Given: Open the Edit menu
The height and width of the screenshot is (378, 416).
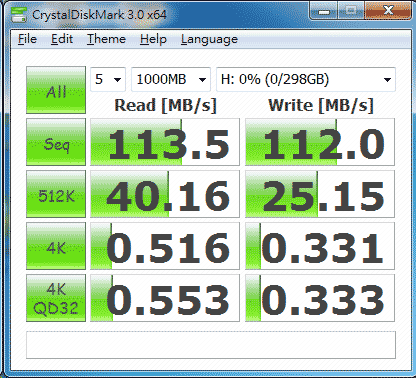Looking at the screenshot, I should point(62,39).
